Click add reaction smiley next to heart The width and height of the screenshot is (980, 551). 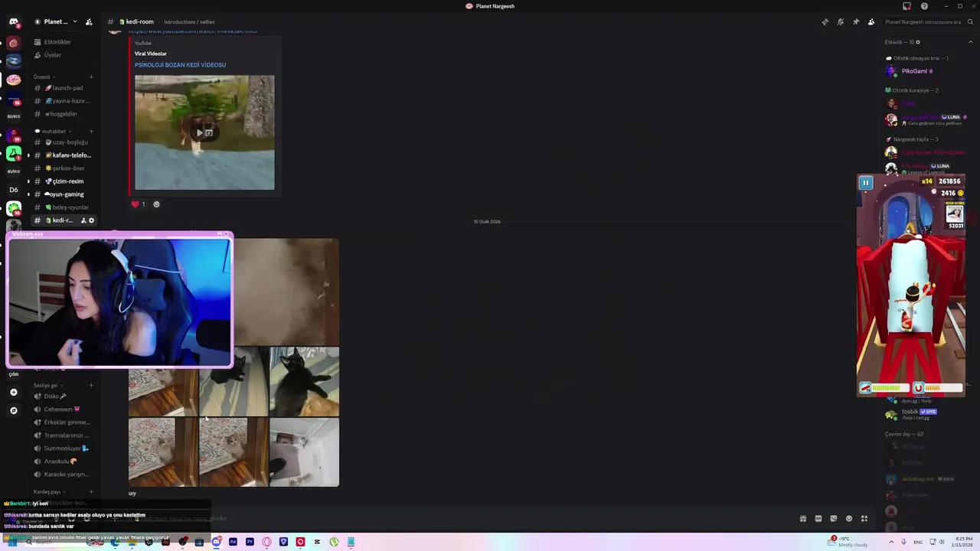click(x=156, y=204)
